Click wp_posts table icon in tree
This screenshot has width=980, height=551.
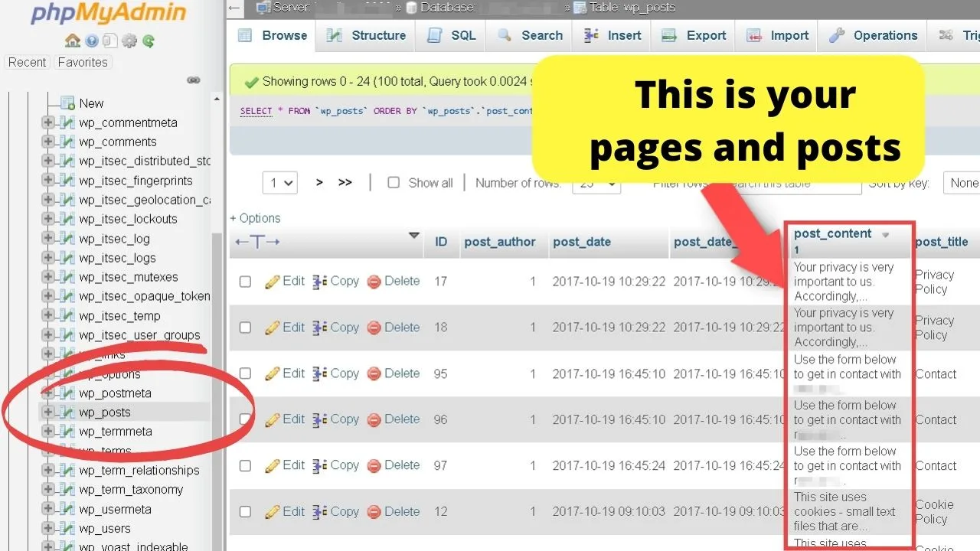[x=67, y=412]
